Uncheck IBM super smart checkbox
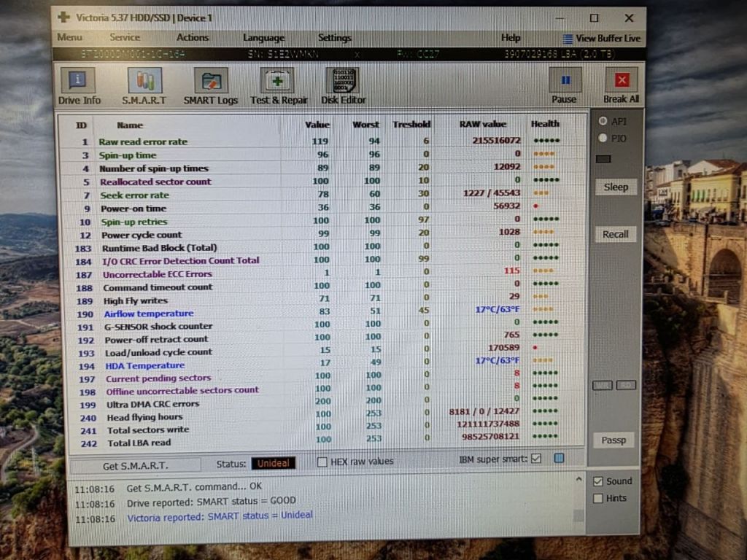The width and height of the screenshot is (747, 560). click(x=536, y=459)
